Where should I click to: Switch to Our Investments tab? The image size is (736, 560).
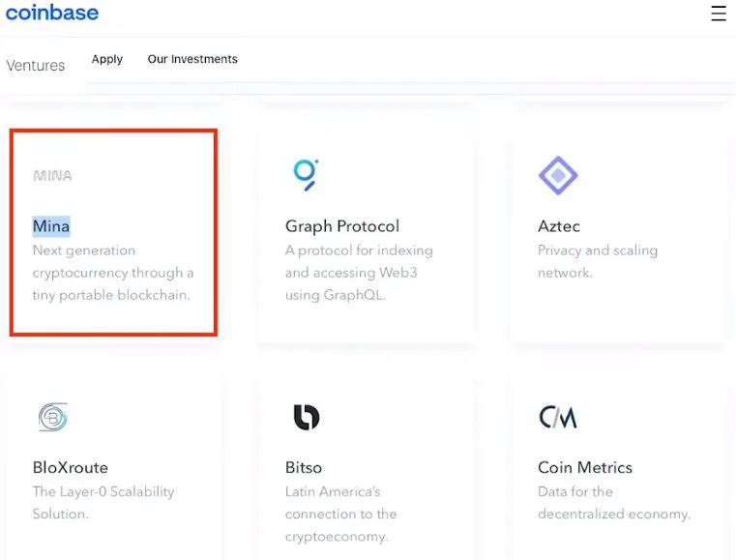pyautogui.click(x=192, y=59)
